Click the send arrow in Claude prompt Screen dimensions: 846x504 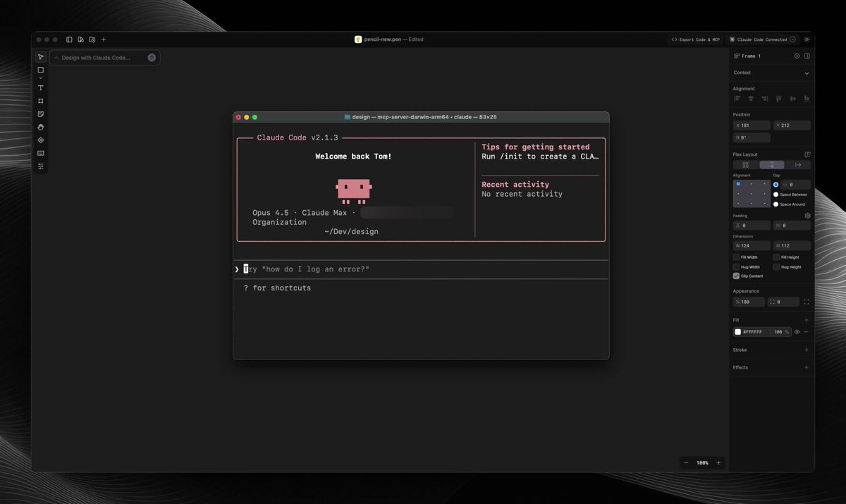(152, 58)
